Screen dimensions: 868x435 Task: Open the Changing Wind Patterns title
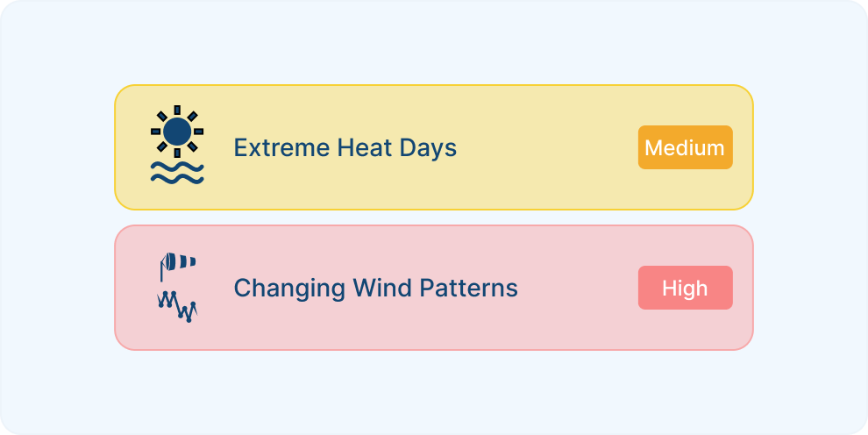coord(375,288)
